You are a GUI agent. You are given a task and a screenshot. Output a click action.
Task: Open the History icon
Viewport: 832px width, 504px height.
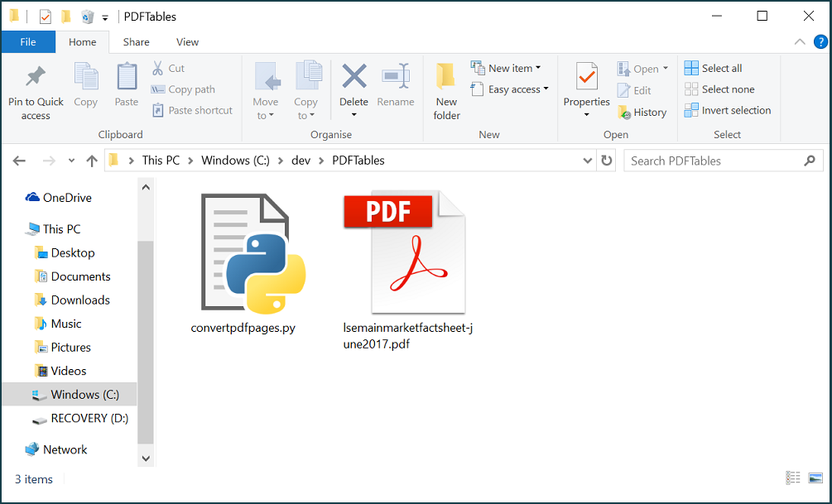tap(644, 112)
